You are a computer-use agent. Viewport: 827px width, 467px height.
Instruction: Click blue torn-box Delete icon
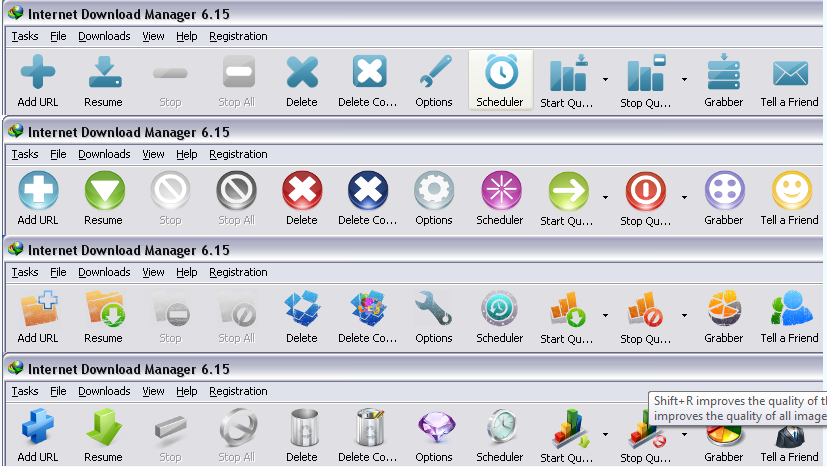(x=302, y=309)
